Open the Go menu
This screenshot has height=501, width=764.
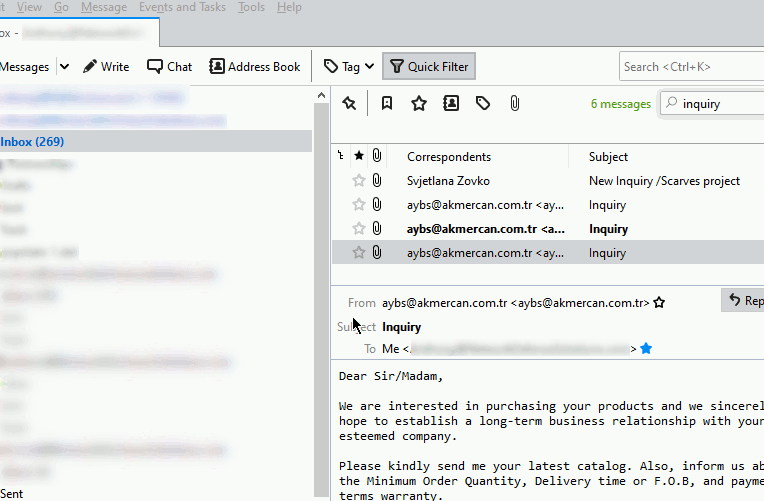click(61, 7)
